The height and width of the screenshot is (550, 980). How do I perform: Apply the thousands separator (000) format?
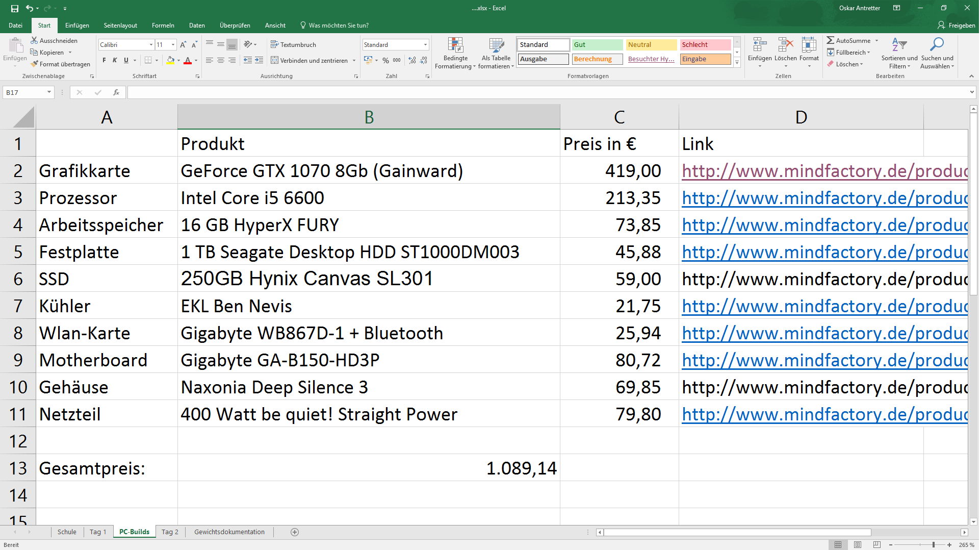[397, 60]
